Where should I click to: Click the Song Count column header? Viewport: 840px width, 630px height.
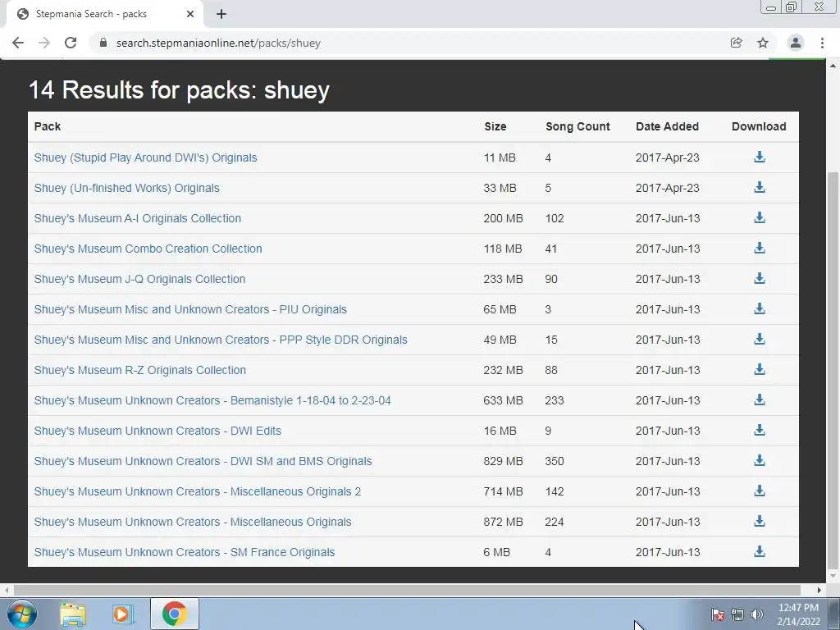(x=577, y=126)
